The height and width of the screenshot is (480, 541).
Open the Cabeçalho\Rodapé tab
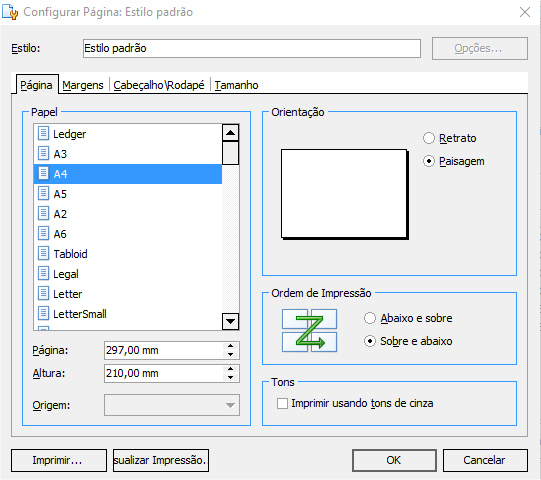point(159,85)
